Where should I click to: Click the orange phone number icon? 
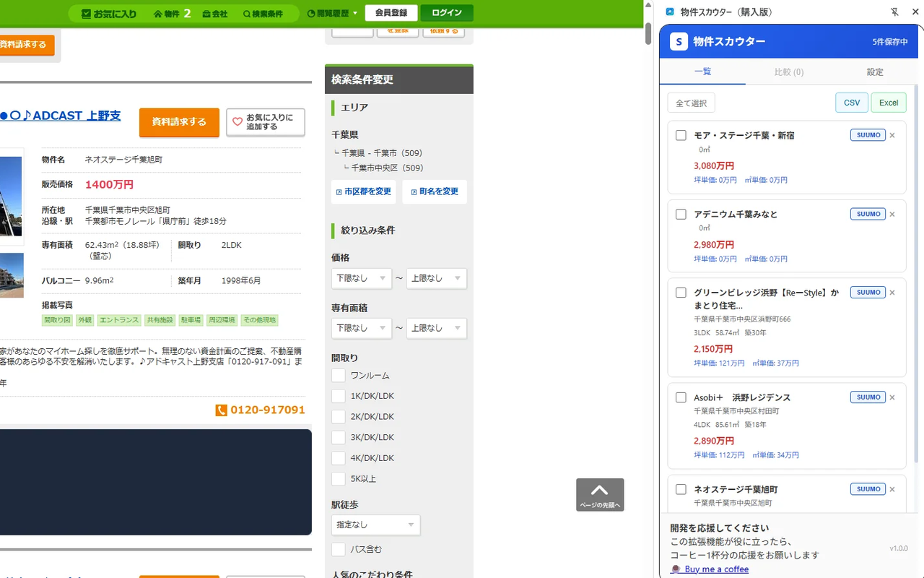click(222, 410)
